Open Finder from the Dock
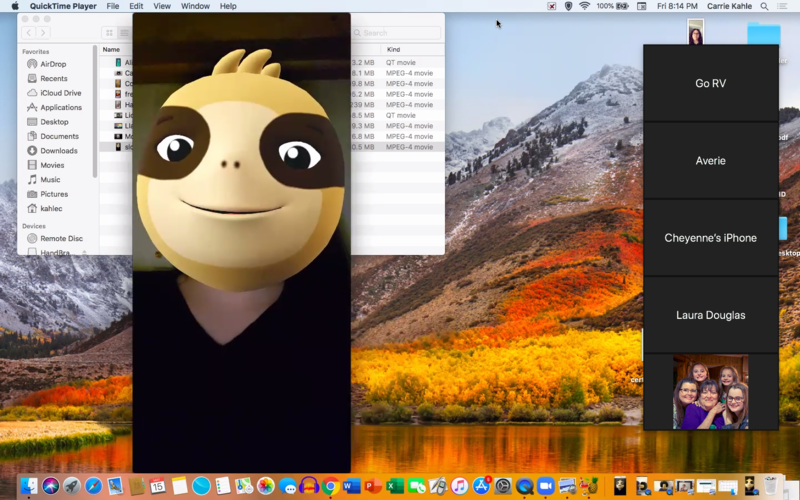800x500 pixels. click(x=29, y=486)
